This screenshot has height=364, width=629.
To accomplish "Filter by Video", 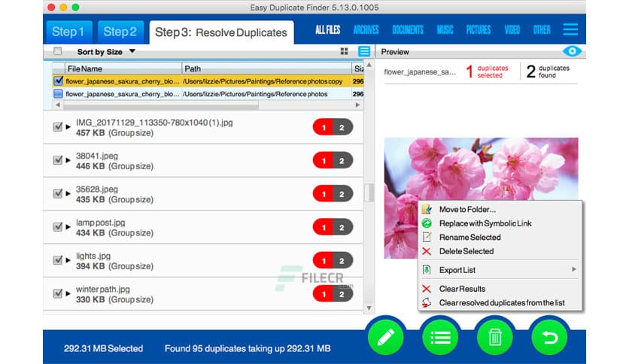I will coord(512,29).
